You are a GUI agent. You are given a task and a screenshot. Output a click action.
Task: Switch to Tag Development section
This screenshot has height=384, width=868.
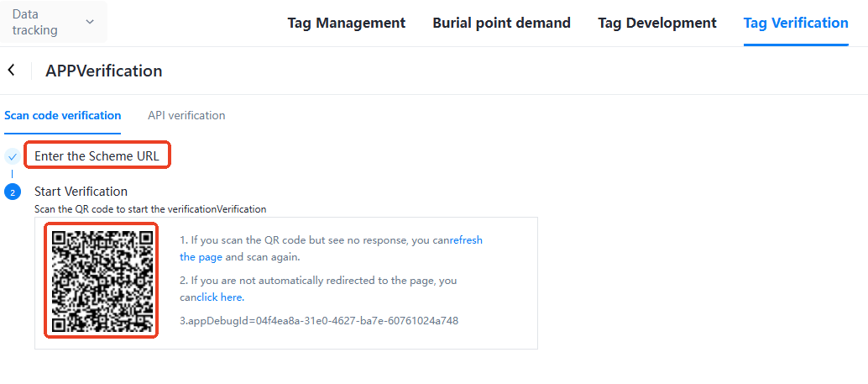pyautogui.click(x=656, y=23)
